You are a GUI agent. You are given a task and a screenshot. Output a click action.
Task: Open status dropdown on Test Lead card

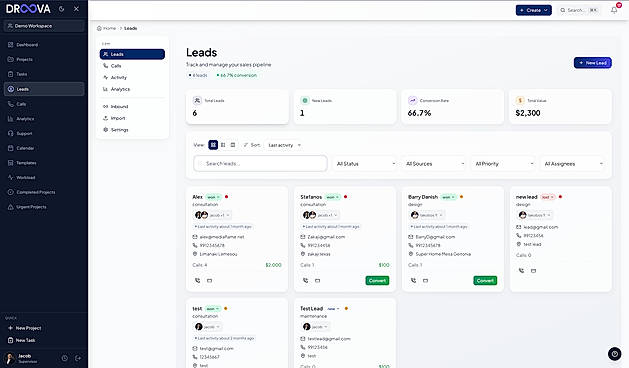333,309
